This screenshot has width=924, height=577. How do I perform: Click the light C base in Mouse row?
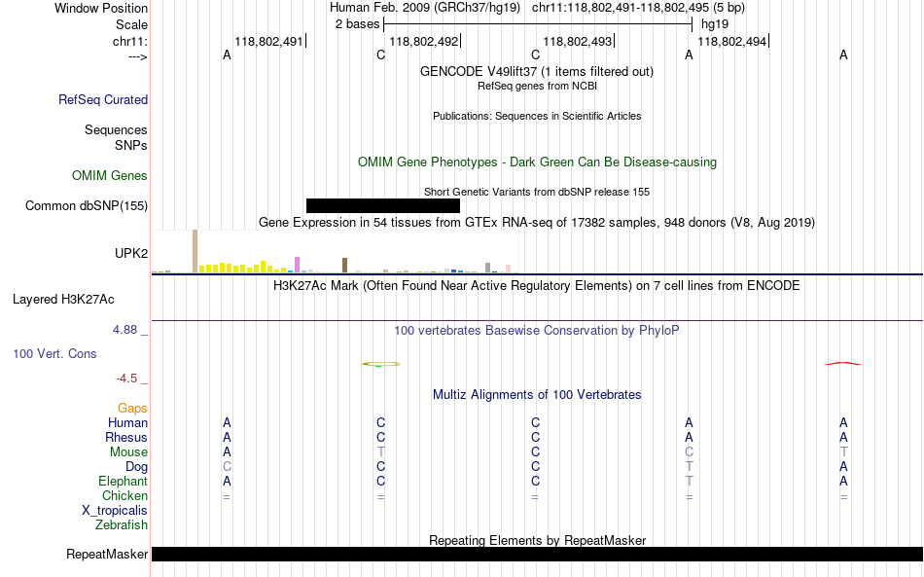click(x=689, y=452)
